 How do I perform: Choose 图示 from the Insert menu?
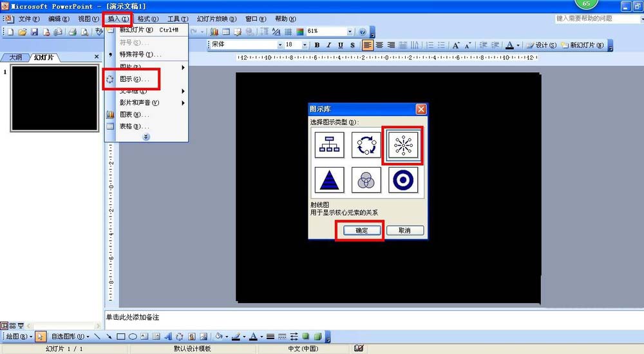click(147, 79)
